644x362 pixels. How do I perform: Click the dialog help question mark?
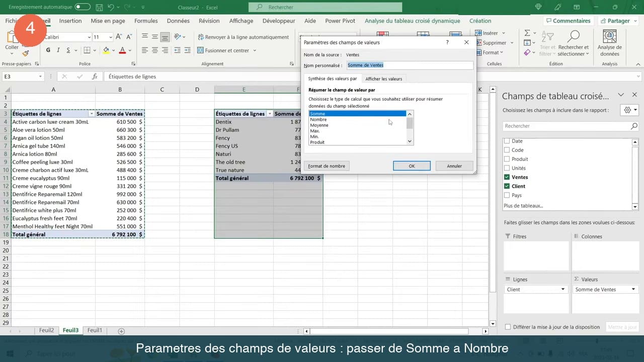click(x=447, y=43)
